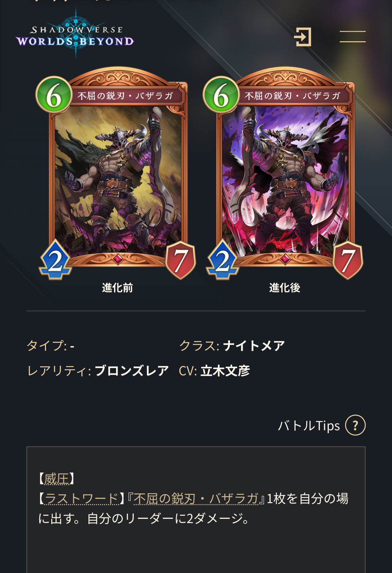Click the red defense 7 shield on evolved card
The image size is (392, 573).
click(x=348, y=261)
